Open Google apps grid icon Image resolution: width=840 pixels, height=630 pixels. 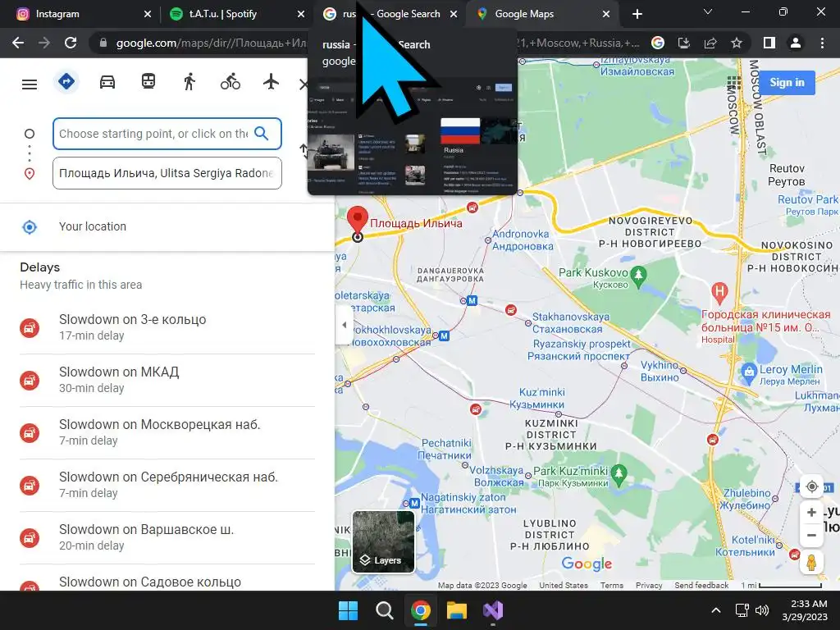point(734,83)
